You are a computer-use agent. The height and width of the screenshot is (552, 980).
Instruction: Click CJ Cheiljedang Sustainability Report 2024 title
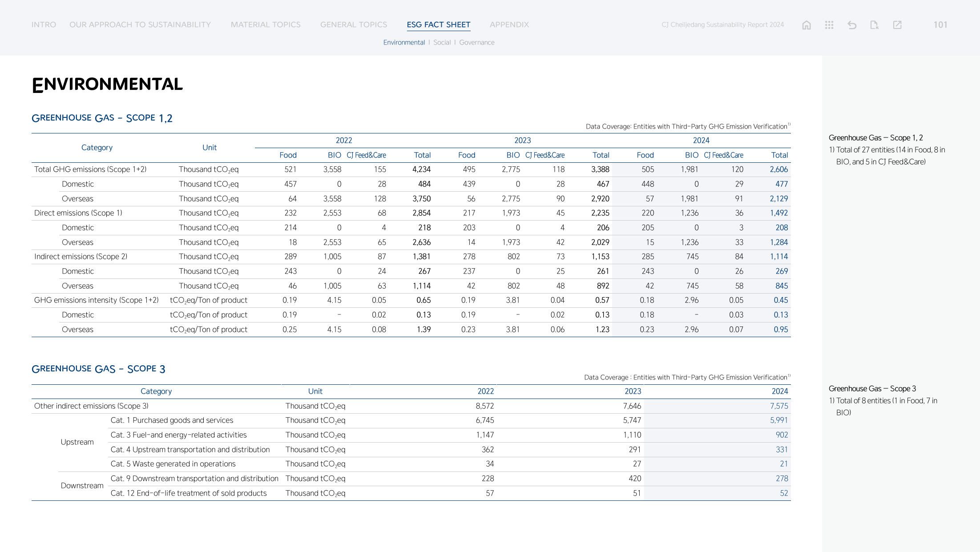pyautogui.click(x=722, y=25)
